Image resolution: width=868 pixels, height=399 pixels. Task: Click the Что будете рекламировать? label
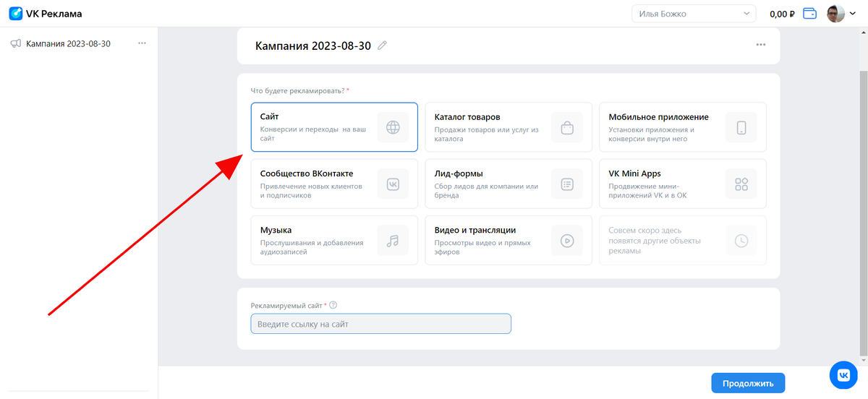(297, 90)
